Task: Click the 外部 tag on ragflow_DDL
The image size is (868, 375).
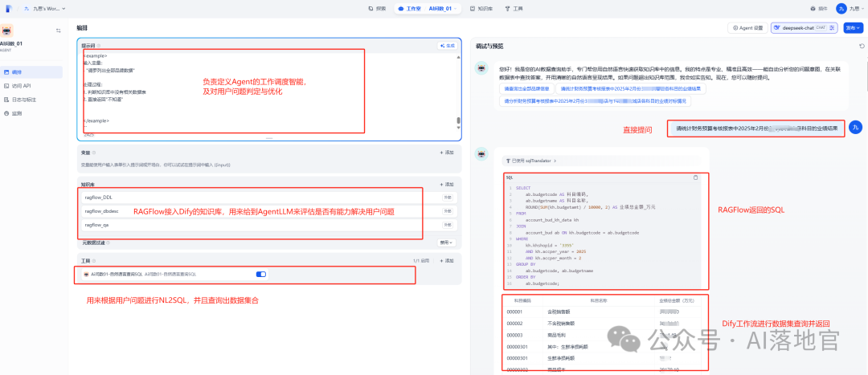Action: coord(447,197)
